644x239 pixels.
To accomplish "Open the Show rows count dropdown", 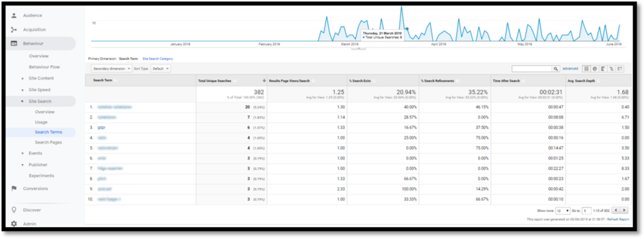I will pos(563,210).
